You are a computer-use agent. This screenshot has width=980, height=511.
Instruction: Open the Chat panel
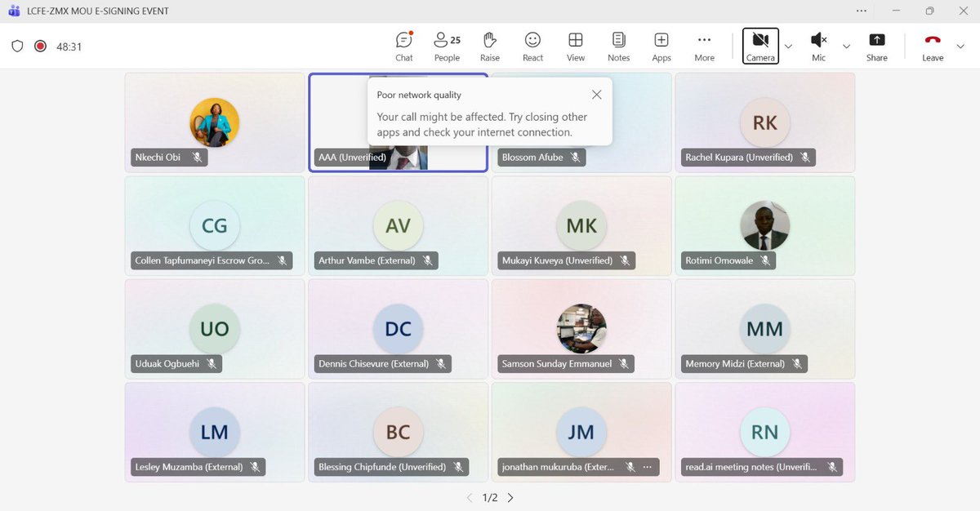404,47
